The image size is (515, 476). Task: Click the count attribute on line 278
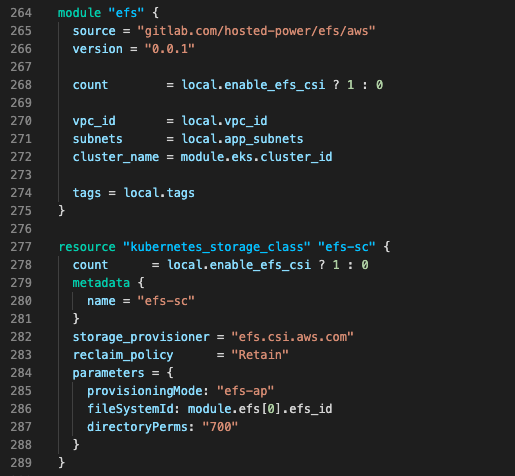click(x=90, y=265)
